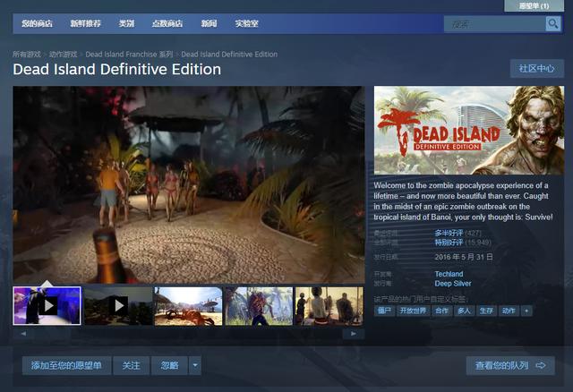Open all reviews 特别好评 link
Image resolution: width=573 pixels, height=392 pixels.
tap(449, 243)
